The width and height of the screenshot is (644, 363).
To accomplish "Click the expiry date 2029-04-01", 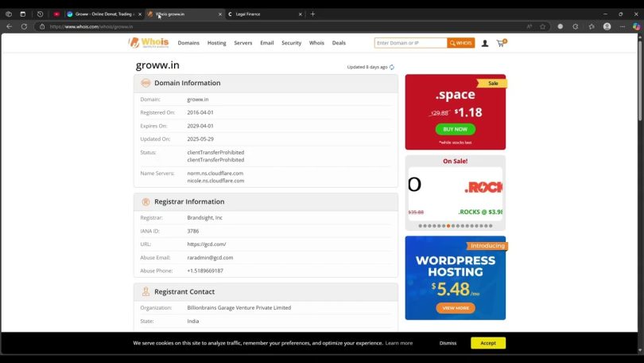I will click(x=200, y=126).
